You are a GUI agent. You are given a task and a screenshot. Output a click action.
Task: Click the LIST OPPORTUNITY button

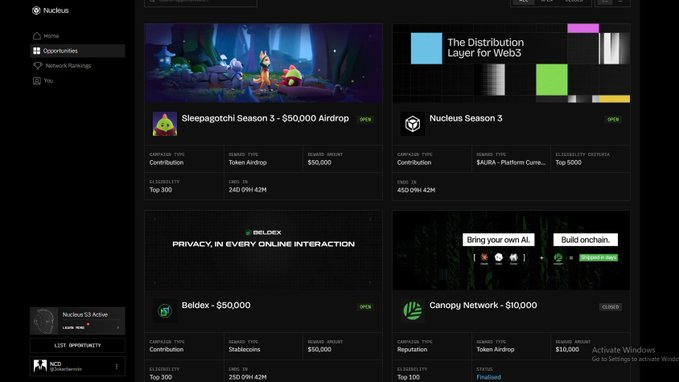(78, 346)
